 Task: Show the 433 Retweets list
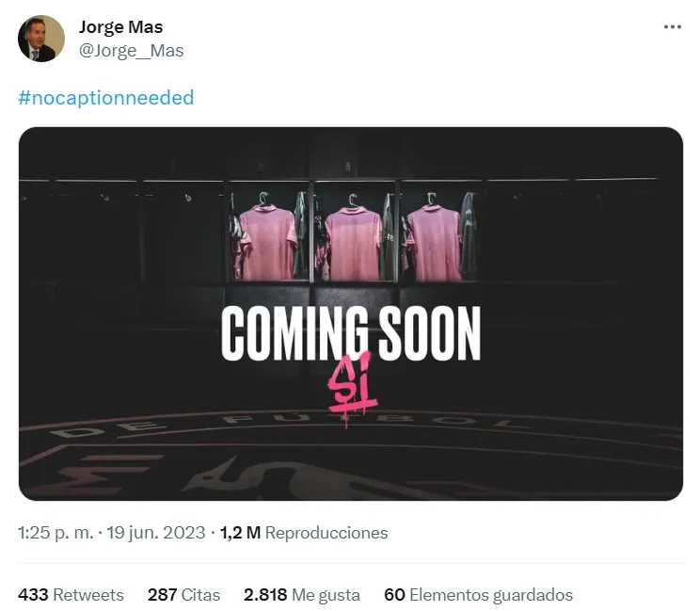[71, 595]
